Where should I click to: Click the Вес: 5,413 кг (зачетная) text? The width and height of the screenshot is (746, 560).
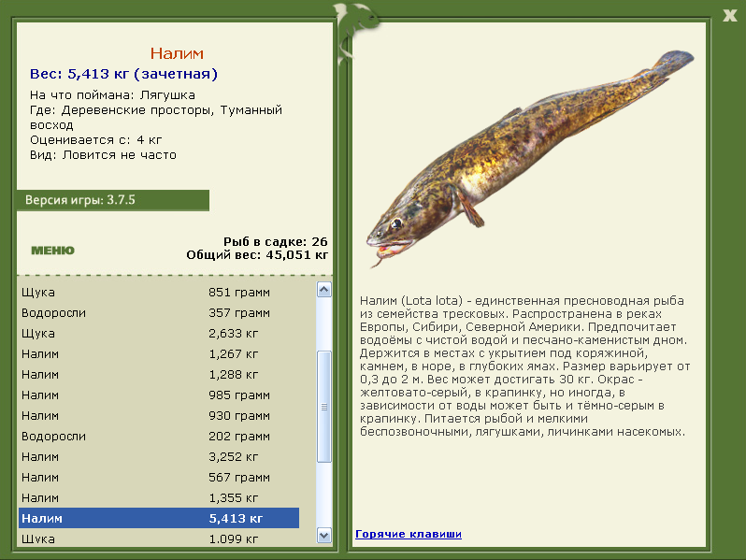tap(123, 74)
